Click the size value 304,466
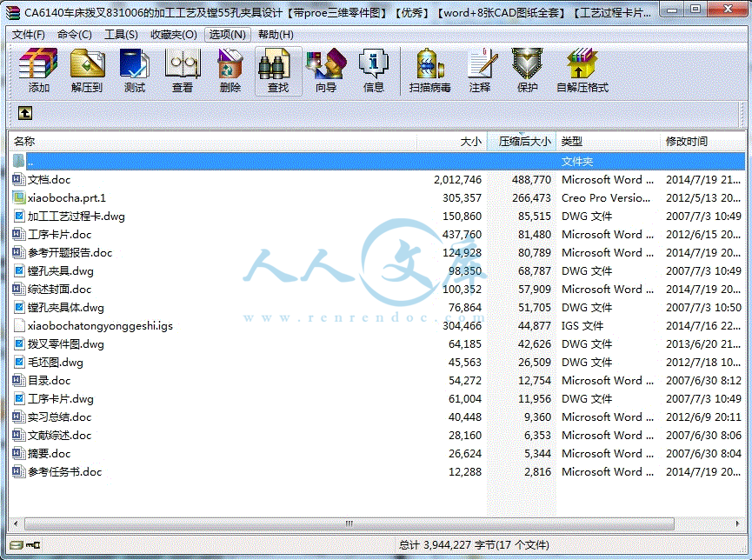Viewport: 752px width, 560px height. click(462, 325)
